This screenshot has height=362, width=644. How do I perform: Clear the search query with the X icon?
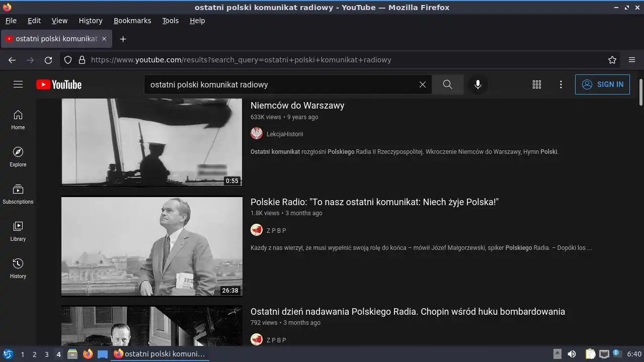pyautogui.click(x=423, y=84)
